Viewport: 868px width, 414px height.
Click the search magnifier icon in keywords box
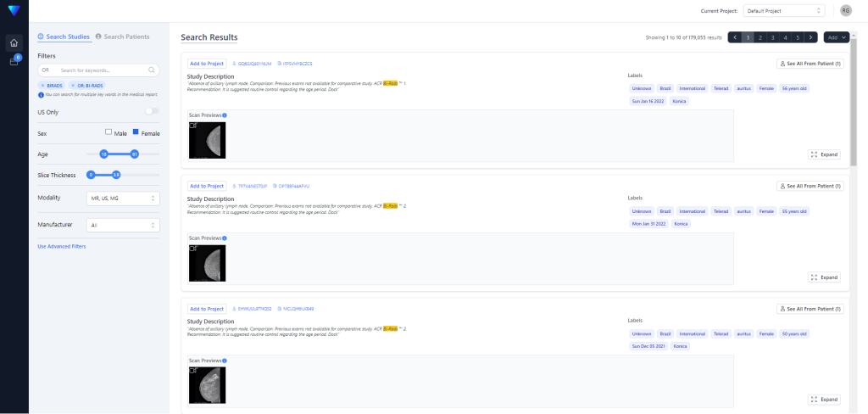(152, 70)
